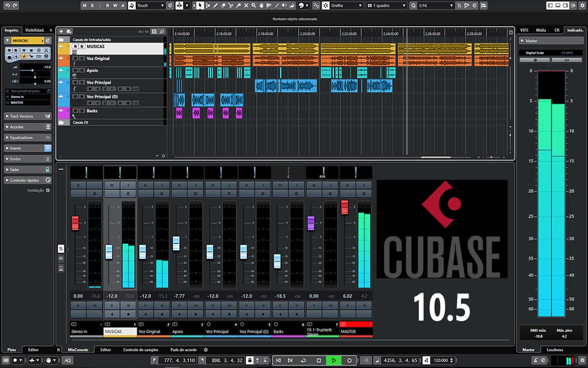The height and width of the screenshot is (368, 588).
Task: Toggle Mute on the MUSICAS mixer channel
Action: click(112, 185)
